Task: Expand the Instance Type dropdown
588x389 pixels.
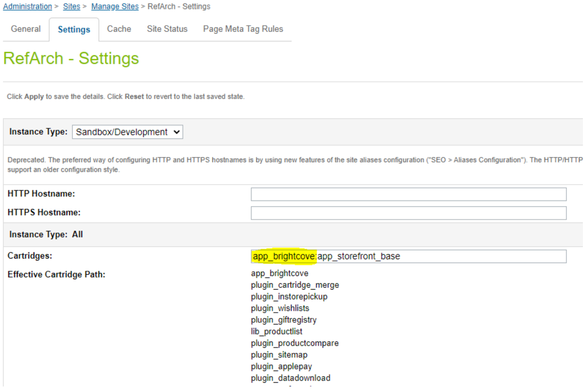Action: [x=127, y=132]
